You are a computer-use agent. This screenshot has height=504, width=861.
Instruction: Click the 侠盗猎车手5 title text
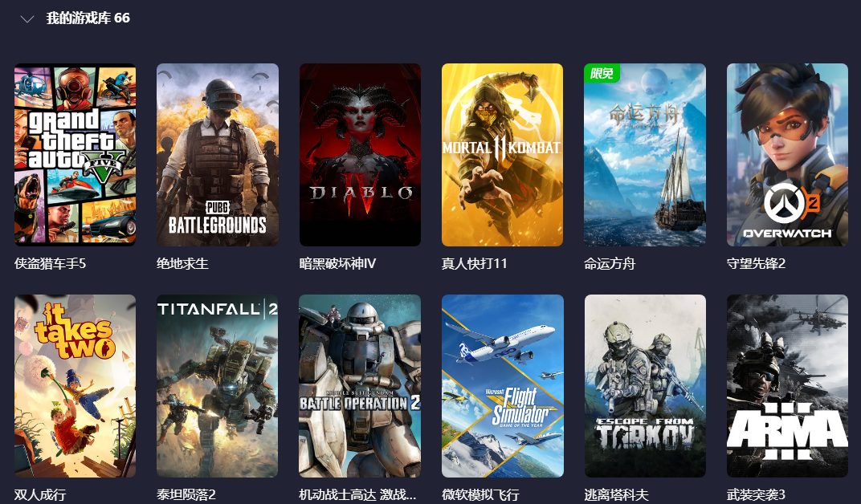click(50, 263)
